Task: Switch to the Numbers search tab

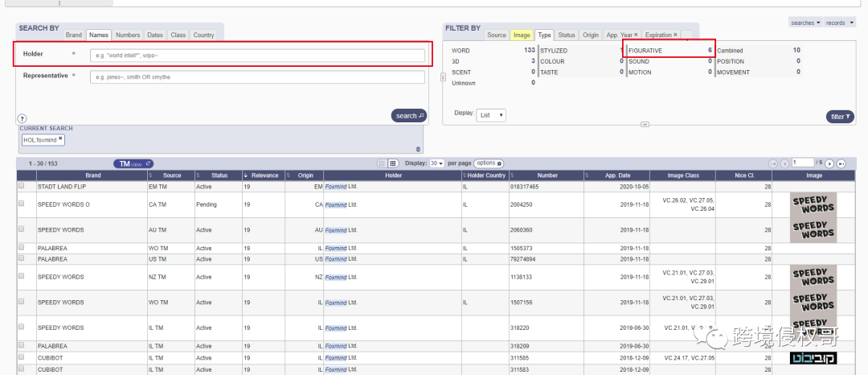Action: pyautogui.click(x=128, y=35)
